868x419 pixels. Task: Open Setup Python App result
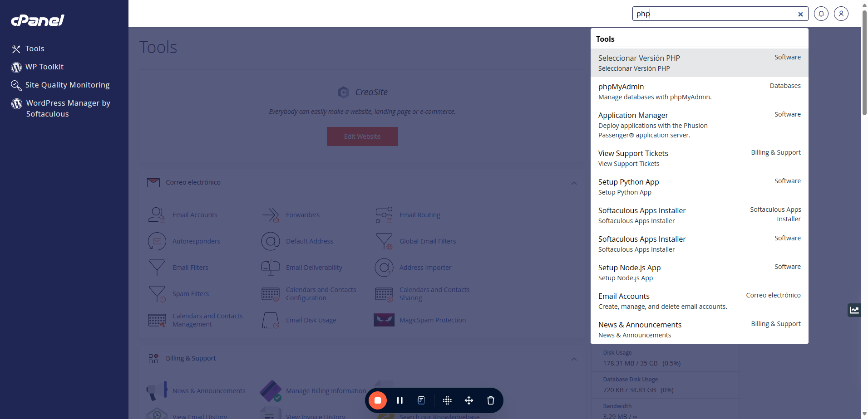699,186
